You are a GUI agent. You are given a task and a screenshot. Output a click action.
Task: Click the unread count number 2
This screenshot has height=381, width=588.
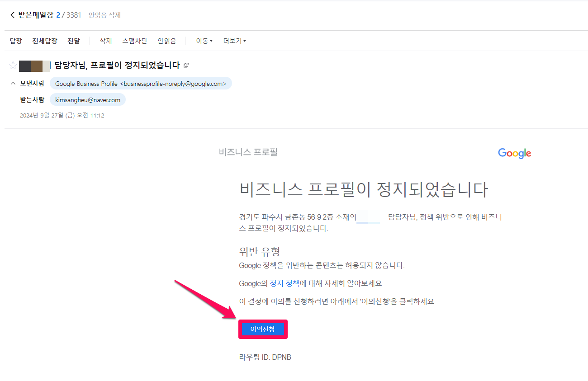(58, 15)
